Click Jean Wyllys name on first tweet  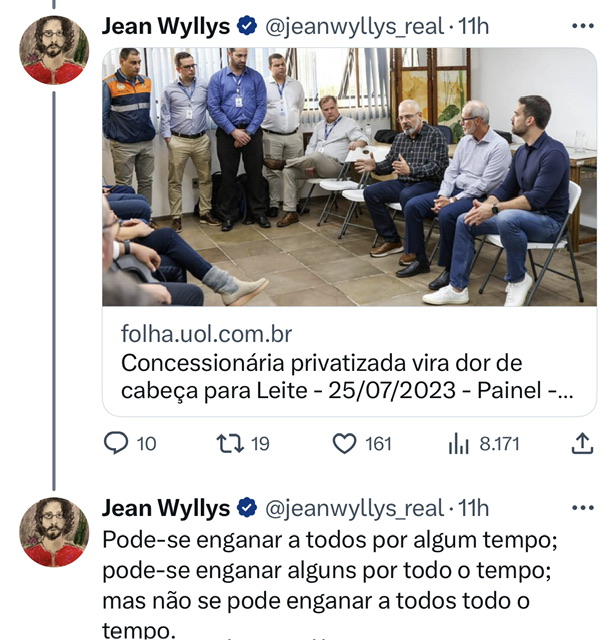[166, 27]
